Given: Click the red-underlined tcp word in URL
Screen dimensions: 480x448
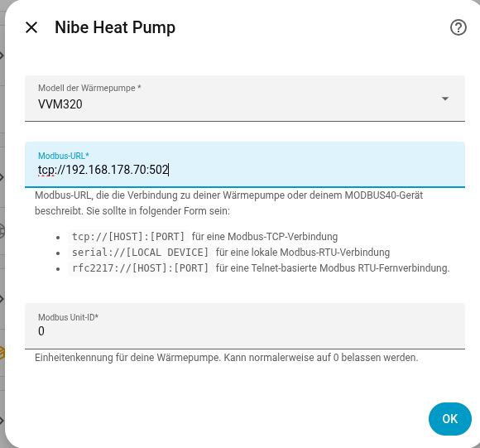Looking at the screenshot, I should click(x=46, y=171).
